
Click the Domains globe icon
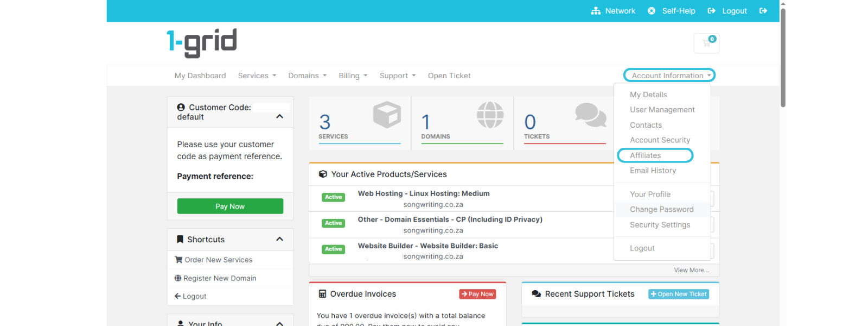click(x=490, y=115)
